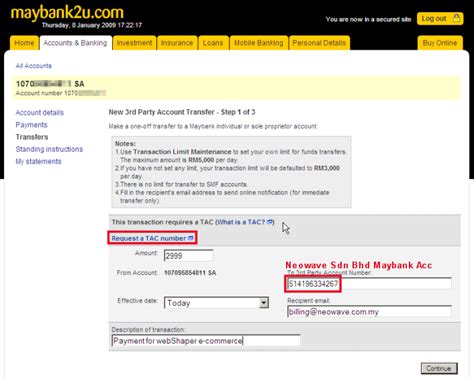Image resolution: width=474 pixels, height=379 pixels.
Task: Open the Effective date dropdown
Action: point(216,303)
